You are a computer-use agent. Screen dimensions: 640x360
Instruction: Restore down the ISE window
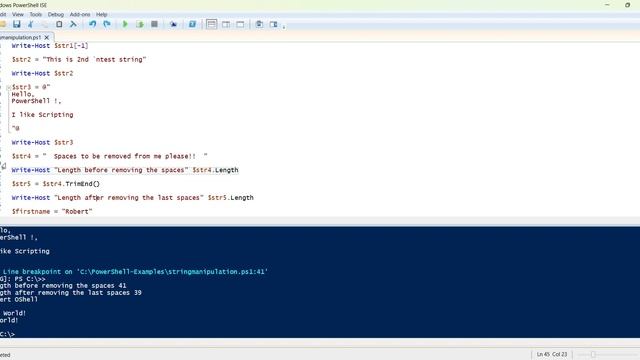627,5
